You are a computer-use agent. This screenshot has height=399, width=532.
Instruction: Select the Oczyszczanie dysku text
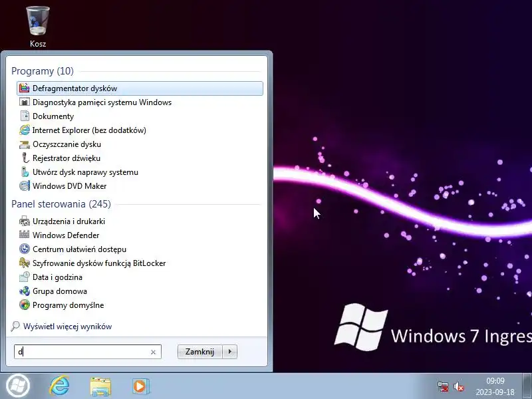[x=67, y=144]
